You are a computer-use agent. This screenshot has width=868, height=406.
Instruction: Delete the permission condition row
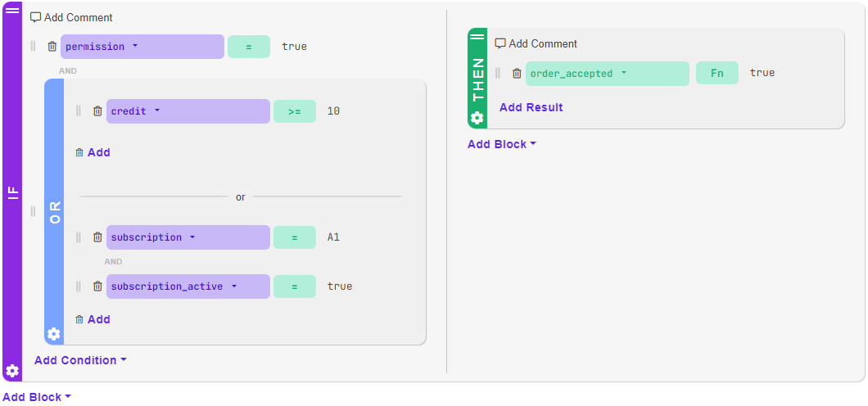tap(52, 47)
